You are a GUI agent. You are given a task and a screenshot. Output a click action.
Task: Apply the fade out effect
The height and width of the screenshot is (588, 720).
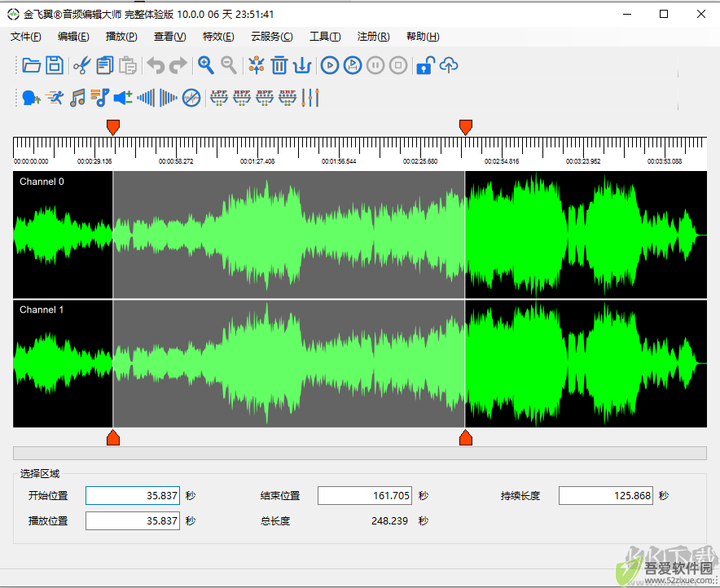[x=168, y=98]
